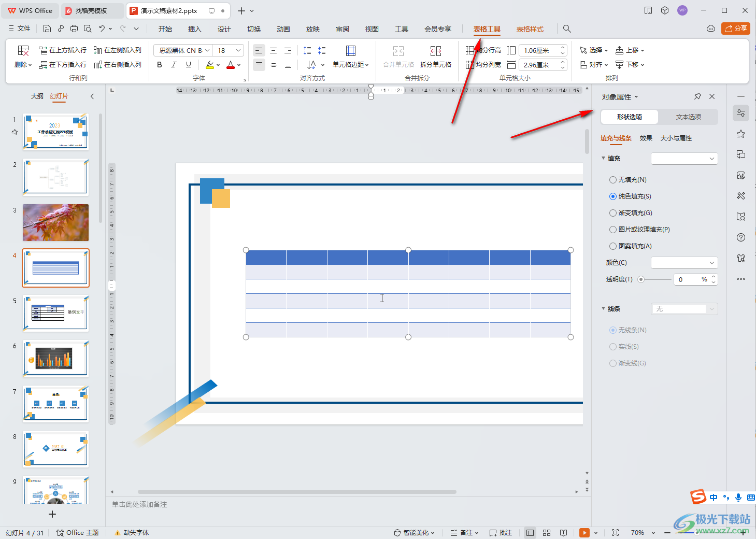
Task: Align cell text to bottom
Action: 288,65
